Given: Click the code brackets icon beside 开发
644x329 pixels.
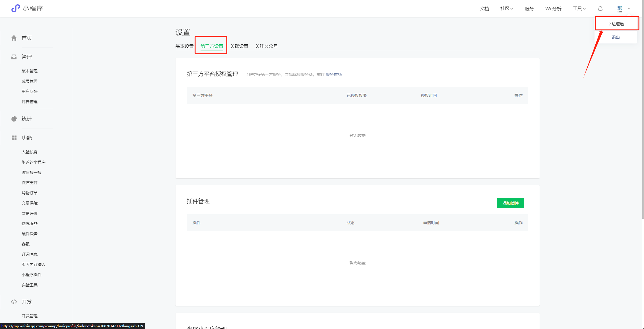Looking at the screenshot, I should coord(14,302).
